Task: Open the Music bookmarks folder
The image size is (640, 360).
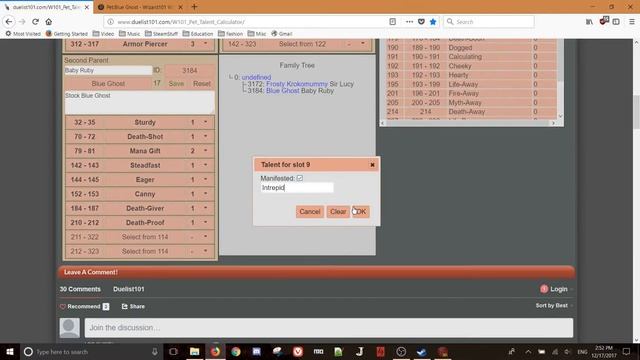Action: tap(129, 33)
